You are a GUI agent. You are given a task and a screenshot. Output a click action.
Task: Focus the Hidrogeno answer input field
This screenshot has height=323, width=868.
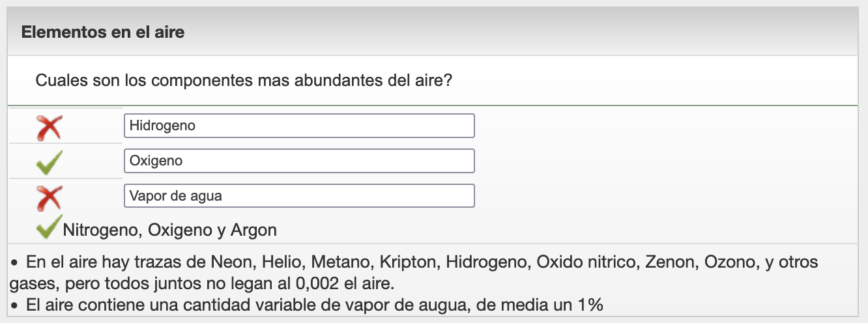[299, 126]
